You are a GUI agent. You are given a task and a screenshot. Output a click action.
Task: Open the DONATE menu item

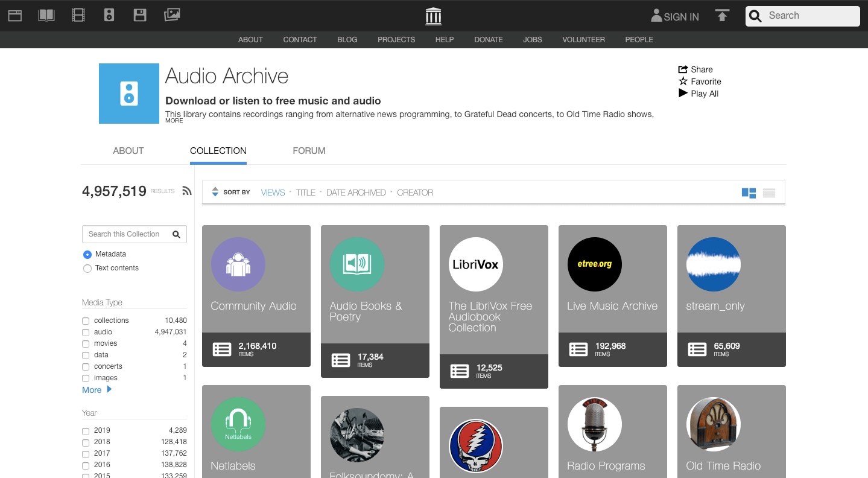coord(489,40)
